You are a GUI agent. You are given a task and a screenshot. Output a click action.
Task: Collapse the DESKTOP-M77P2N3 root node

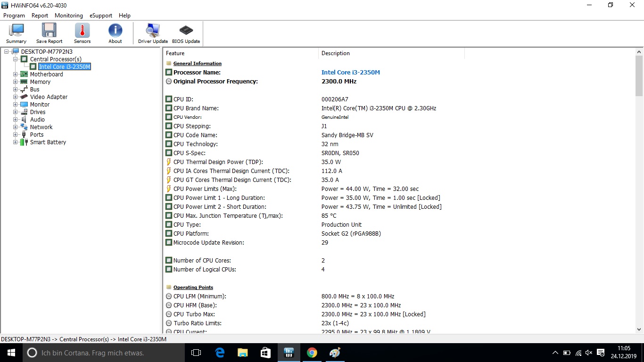[6, 51]
